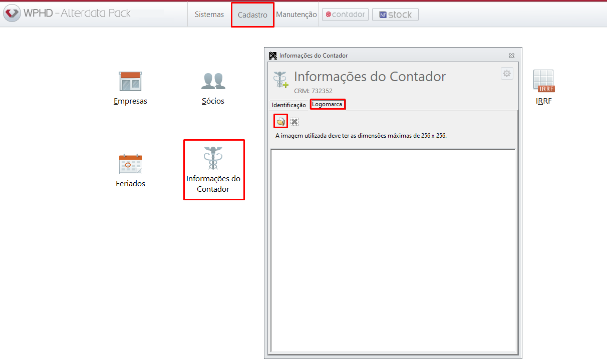Open Informações do Contador desktop icon
The image size is (607, 364).
coord(213,170)
